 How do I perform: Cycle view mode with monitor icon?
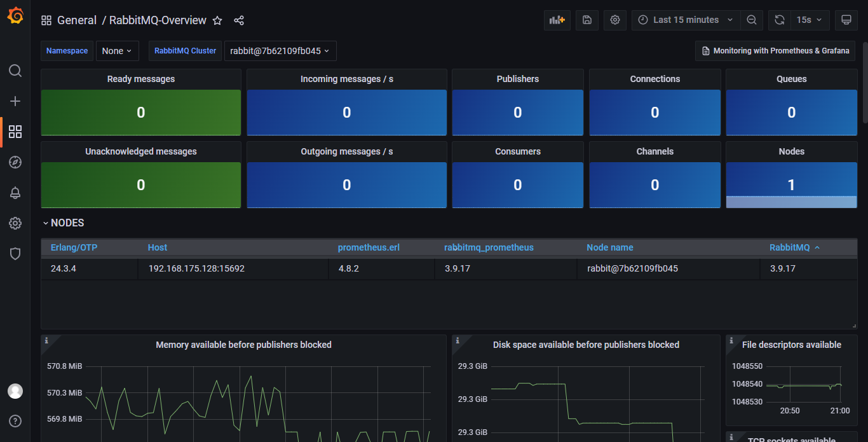pos(846,20)
